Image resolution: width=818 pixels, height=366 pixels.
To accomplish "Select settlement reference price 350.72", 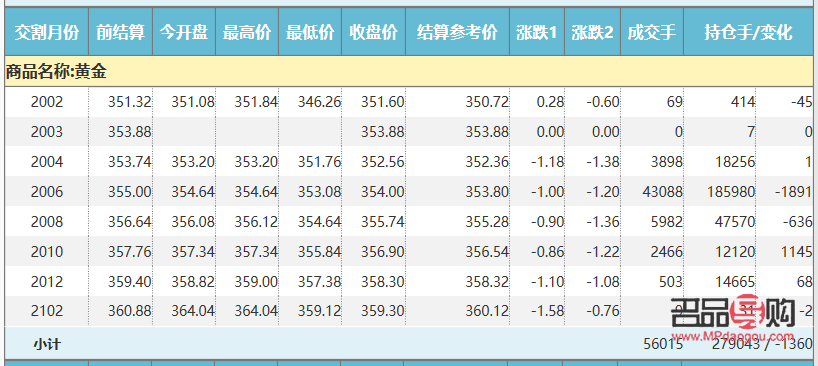I will [487, 102].
